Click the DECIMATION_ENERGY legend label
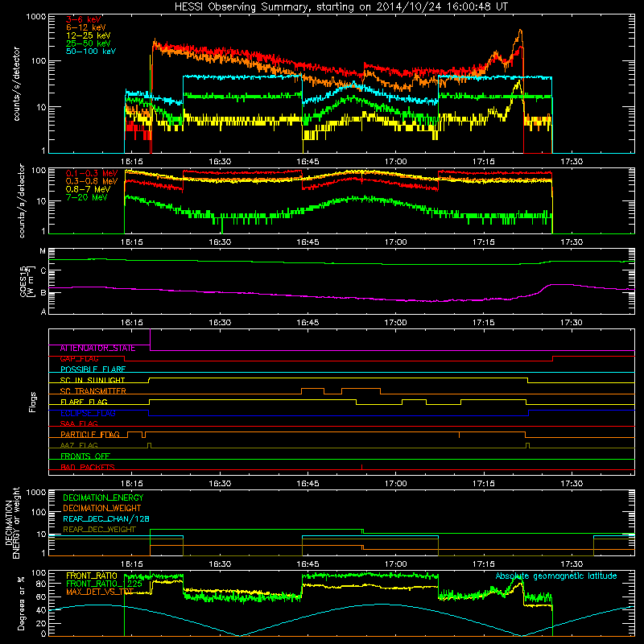Viewport: 644px width, 644px height. point(103,497)
